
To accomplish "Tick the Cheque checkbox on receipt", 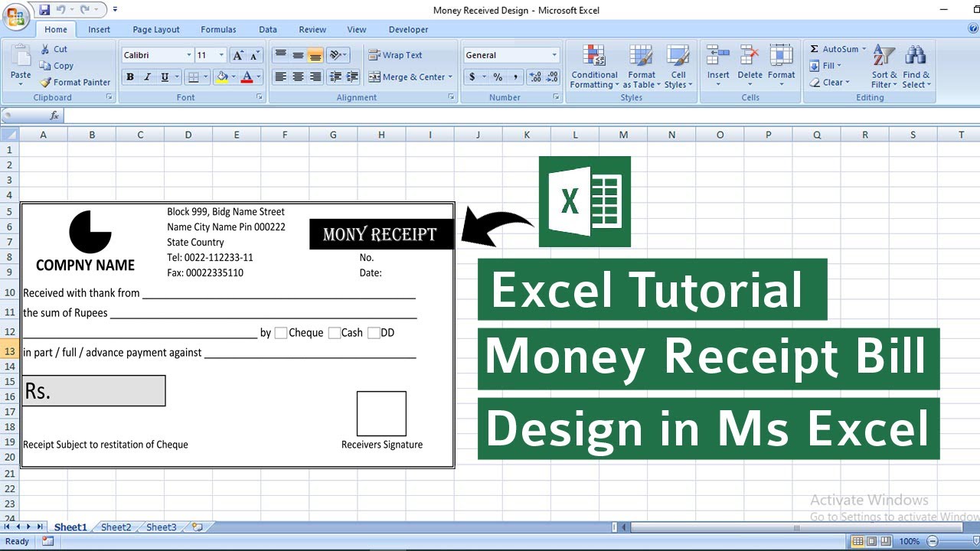I will tap(281, 333).
